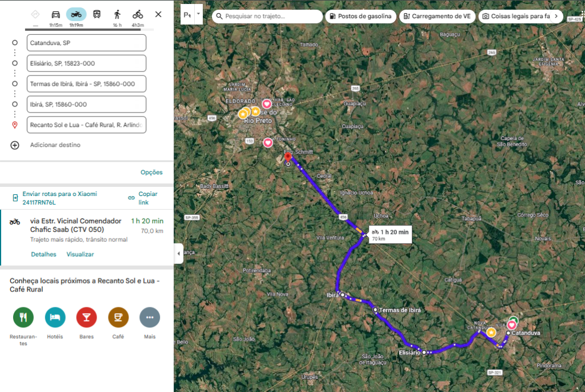Select bicycling travel mode icon
This screenshot has height=392, width=585.
tap(138, 14)
